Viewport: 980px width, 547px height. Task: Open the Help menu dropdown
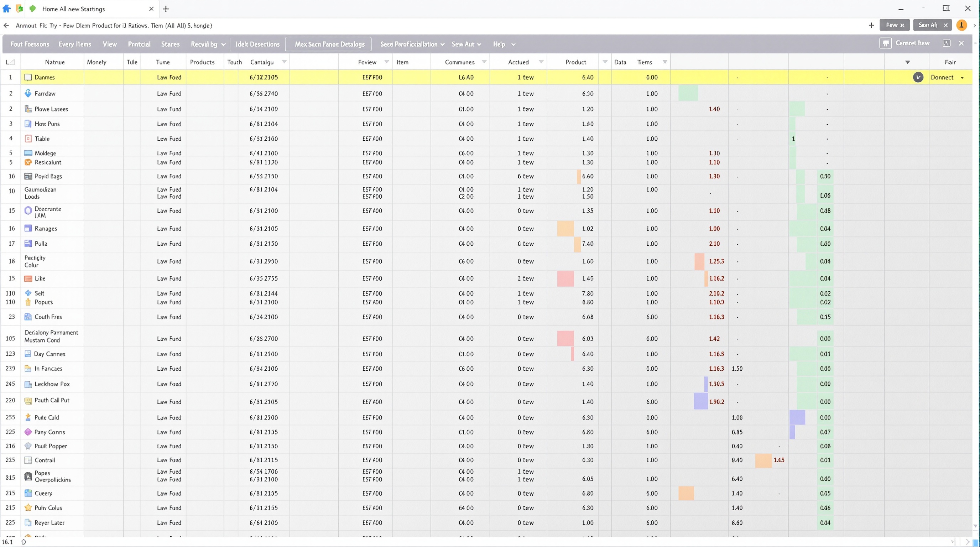click(x=504, y=44)
